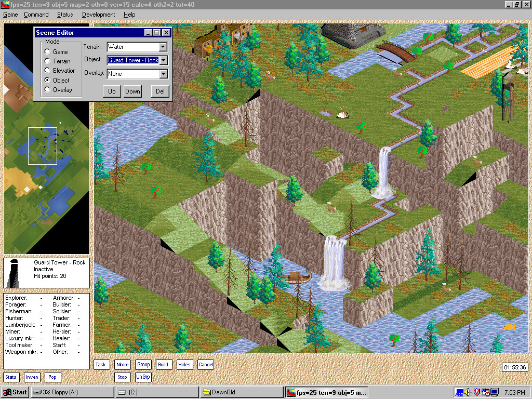Open the Build command

163,365
